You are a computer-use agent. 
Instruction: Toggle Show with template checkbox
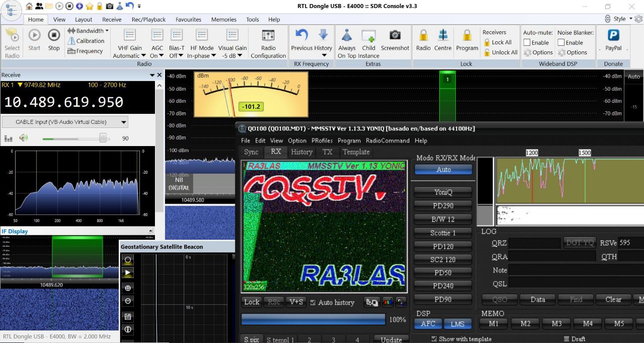click(434, 339)
